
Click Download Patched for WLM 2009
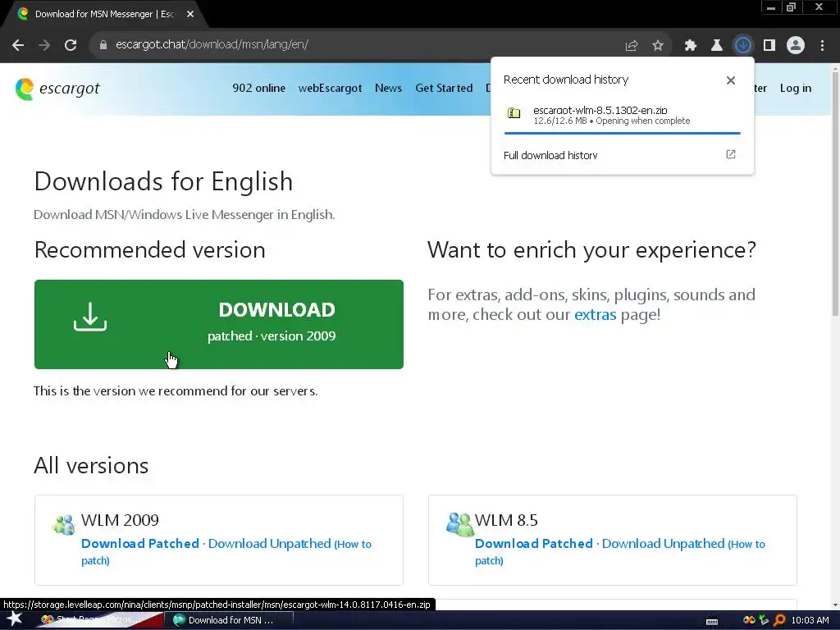(139, 543)
